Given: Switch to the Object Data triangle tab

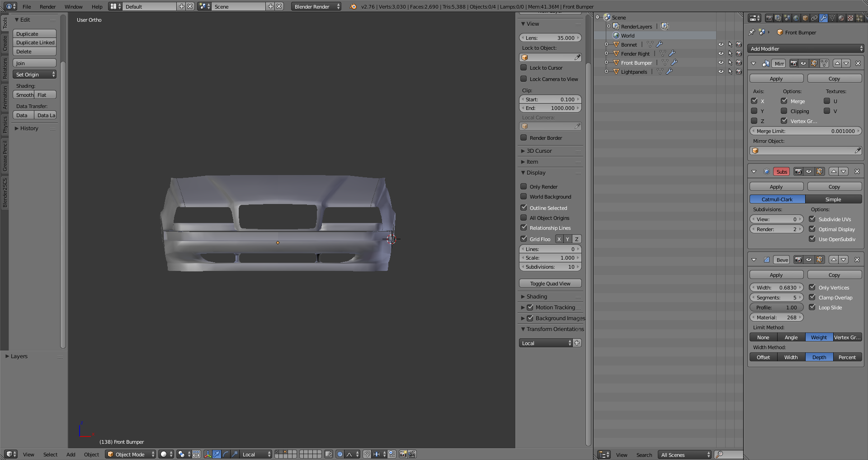Looking at the screenshot, I should tap(832, 18).
